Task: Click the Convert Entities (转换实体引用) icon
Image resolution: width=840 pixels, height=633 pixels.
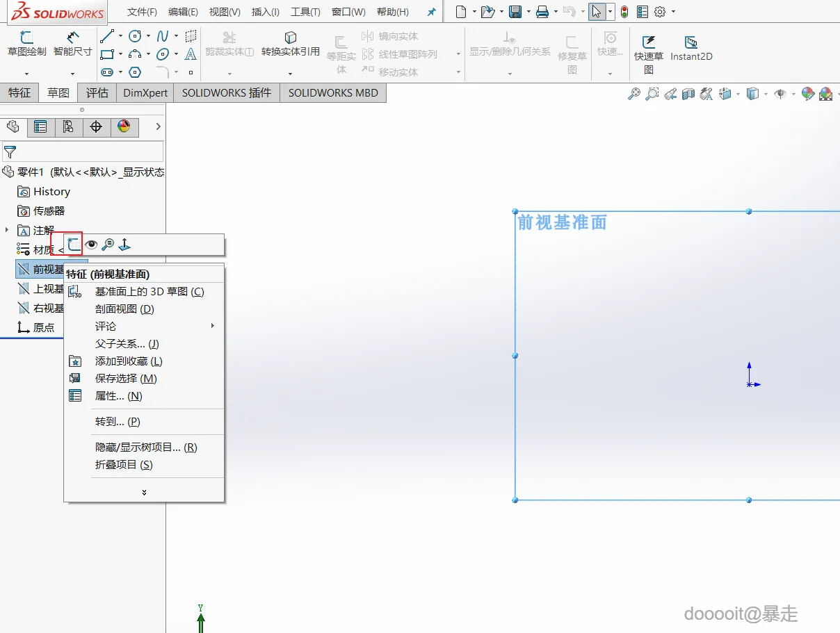Action: 291,44
